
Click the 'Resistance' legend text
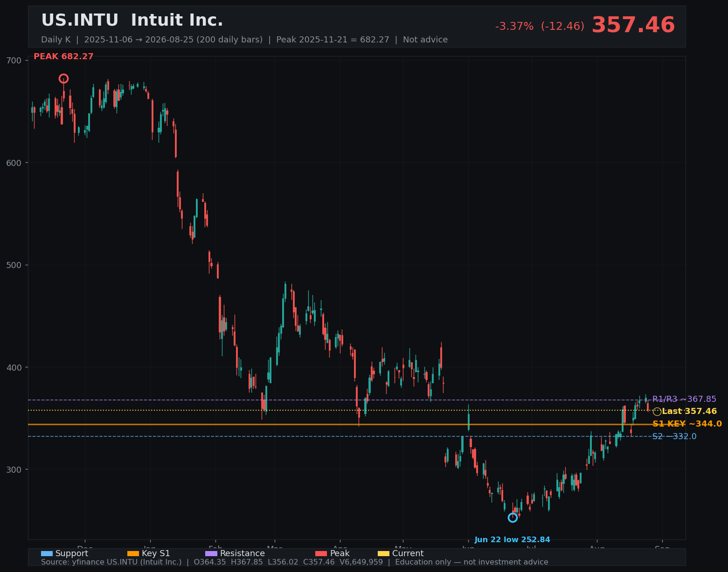(243, 553)
